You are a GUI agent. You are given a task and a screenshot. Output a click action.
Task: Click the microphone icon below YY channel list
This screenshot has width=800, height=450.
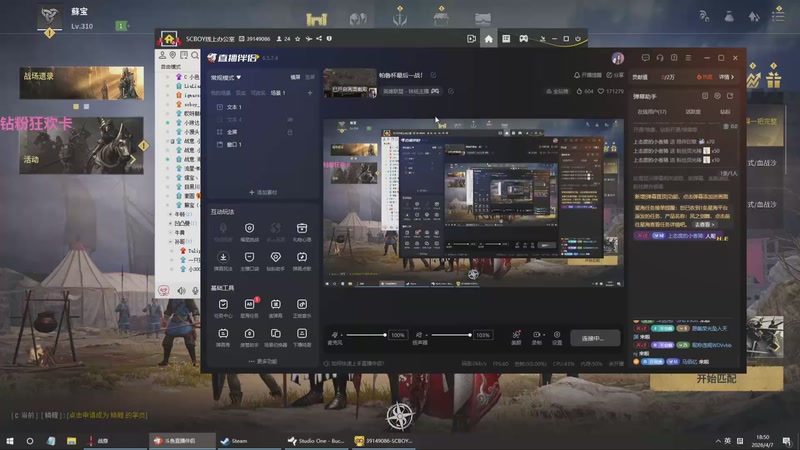[x=195, y=291]
